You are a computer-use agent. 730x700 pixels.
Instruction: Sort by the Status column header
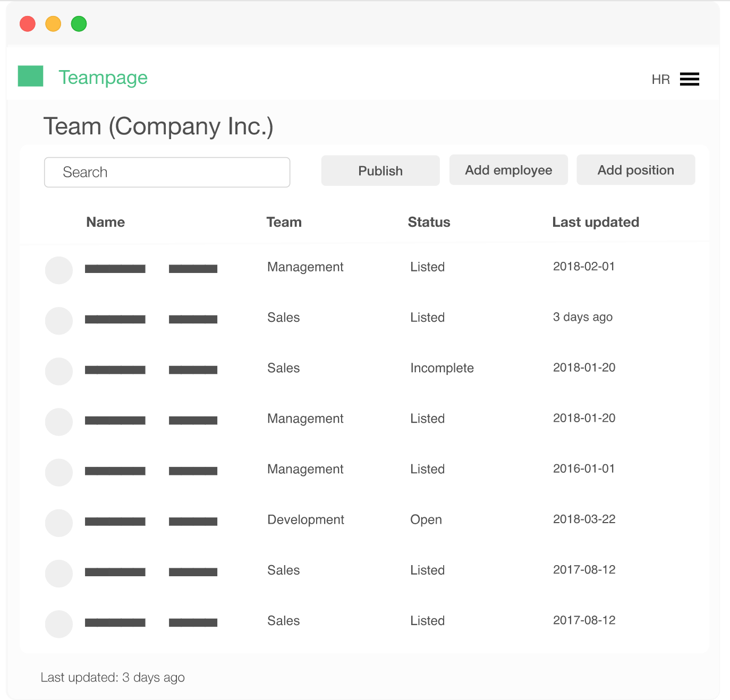point(429,222)
